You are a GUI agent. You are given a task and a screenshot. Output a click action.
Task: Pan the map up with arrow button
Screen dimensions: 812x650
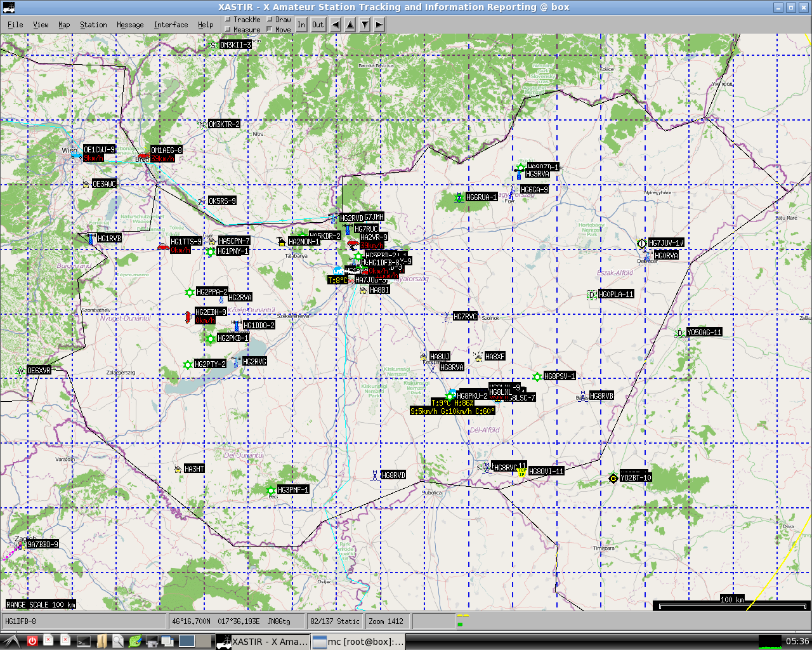350,25
